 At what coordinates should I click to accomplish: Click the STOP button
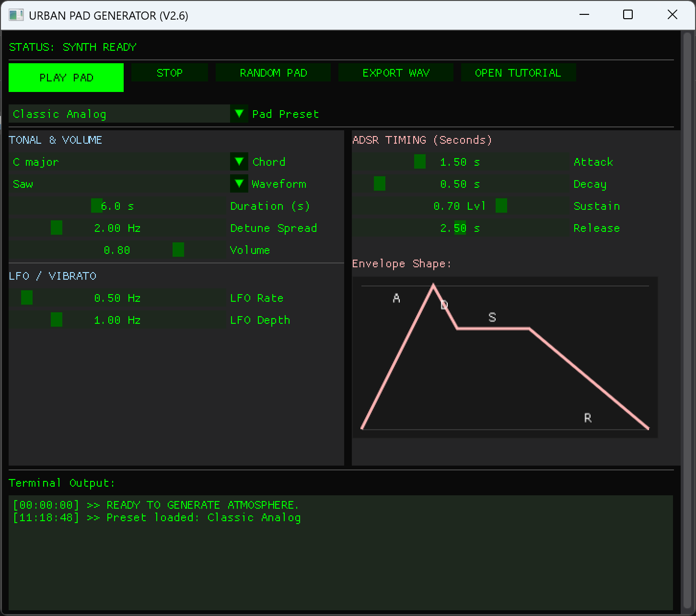coord(170,72)
